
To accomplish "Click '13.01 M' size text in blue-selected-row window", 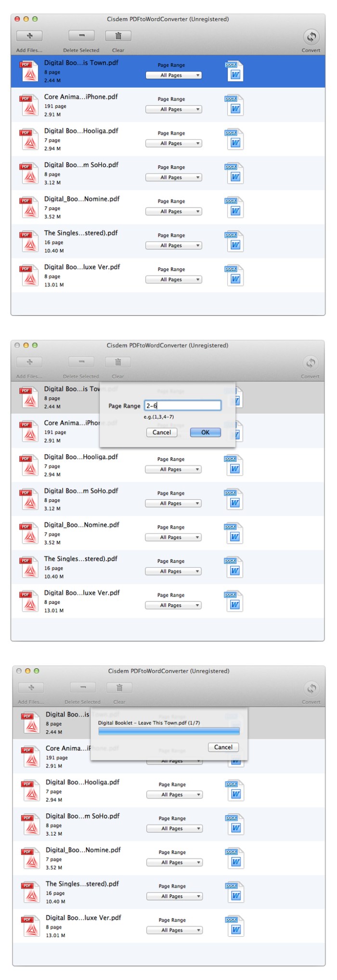I will 54,285.
